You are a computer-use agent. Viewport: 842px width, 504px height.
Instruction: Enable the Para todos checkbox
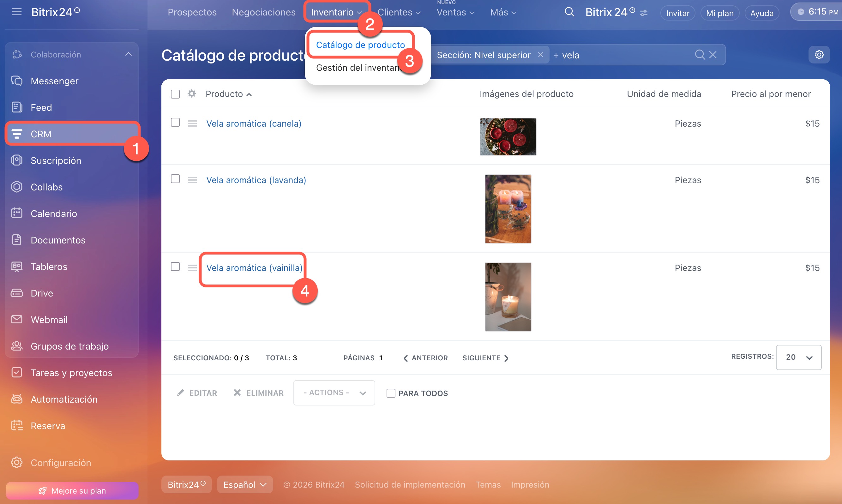pos(391,393)
